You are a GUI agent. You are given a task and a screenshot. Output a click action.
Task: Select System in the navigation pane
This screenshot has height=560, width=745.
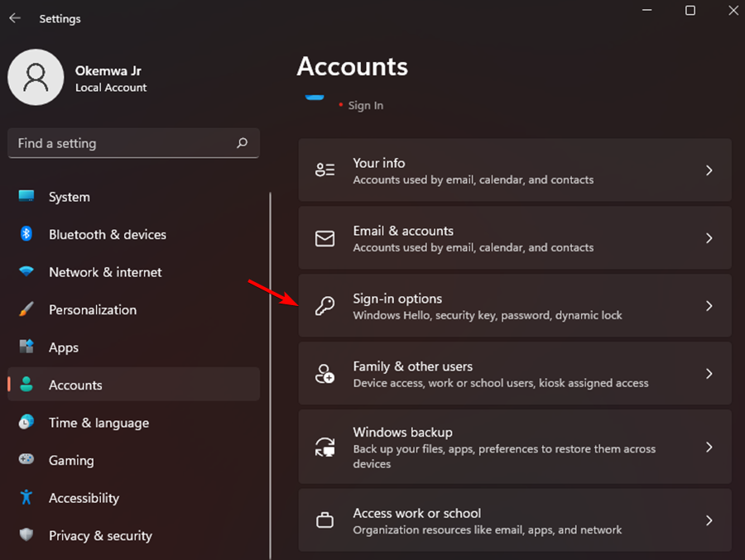pos(69,197)
